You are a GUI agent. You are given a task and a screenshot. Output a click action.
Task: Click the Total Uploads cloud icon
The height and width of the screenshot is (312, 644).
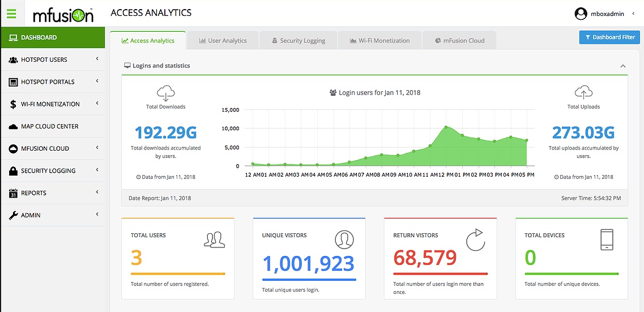583,92
